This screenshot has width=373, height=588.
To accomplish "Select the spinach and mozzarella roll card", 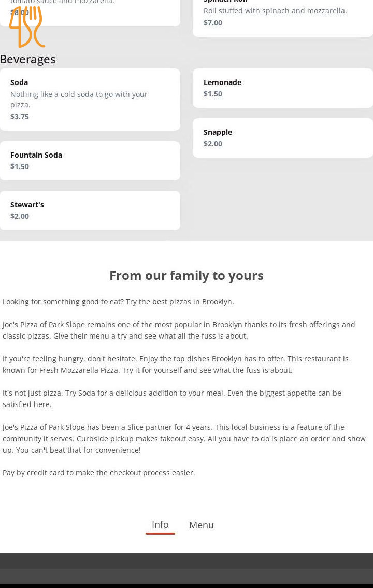I will [x=282, y=16].
